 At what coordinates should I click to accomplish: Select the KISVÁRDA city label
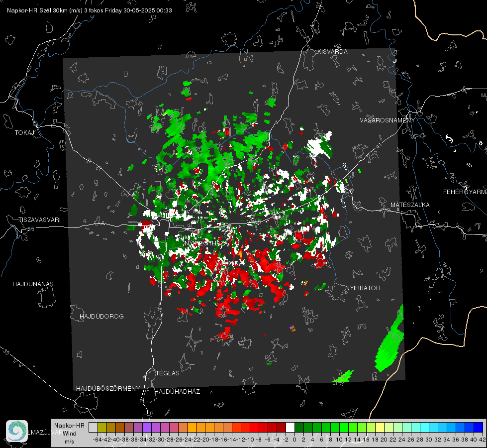332,52
